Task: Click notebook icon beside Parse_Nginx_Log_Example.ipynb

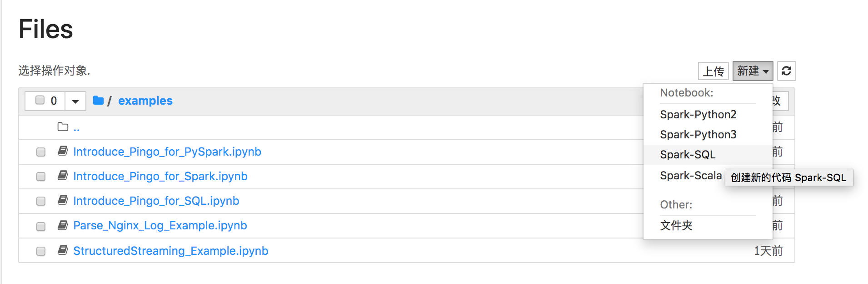Action: [x=63, y=225]
